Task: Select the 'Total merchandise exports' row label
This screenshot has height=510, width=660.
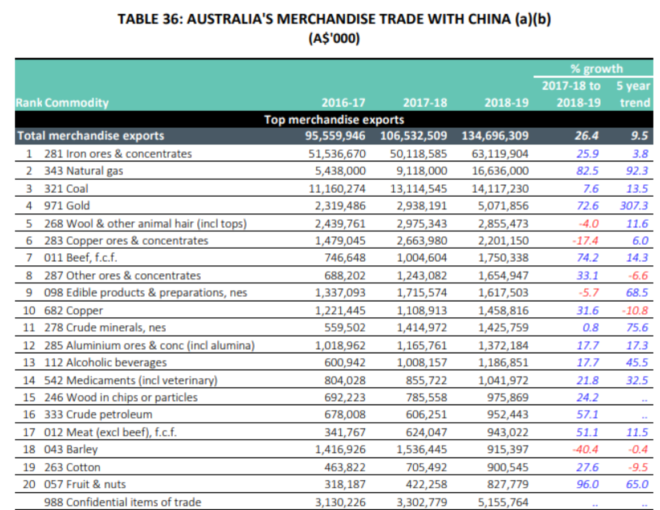Action: (x=90, y=136)
